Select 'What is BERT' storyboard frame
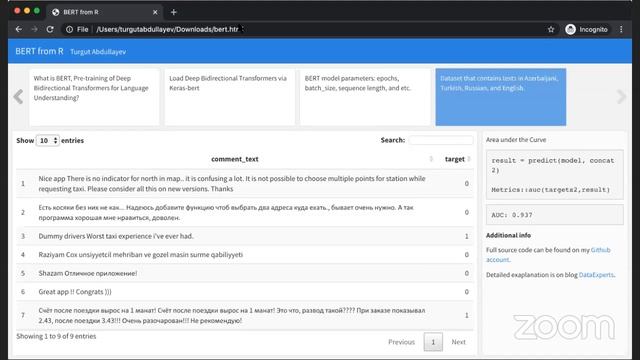 point(94,97)
